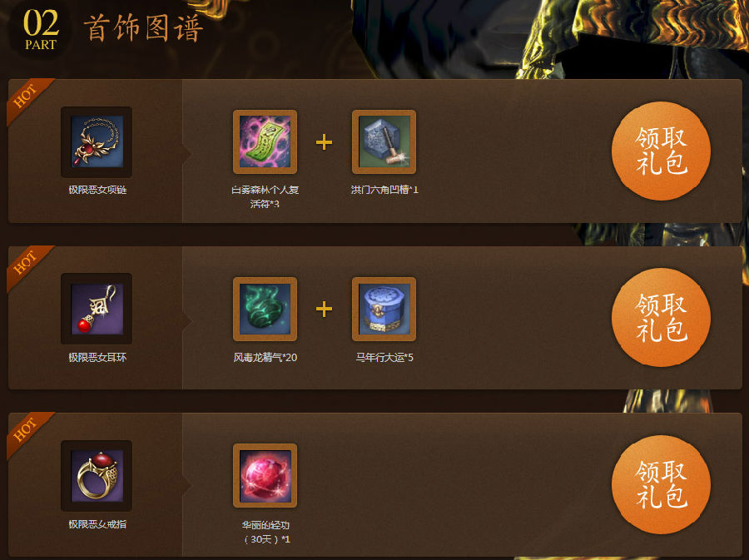Open the 极限恶女耳环 earring icon
The image size is (749, 560).
pos(97,309)
